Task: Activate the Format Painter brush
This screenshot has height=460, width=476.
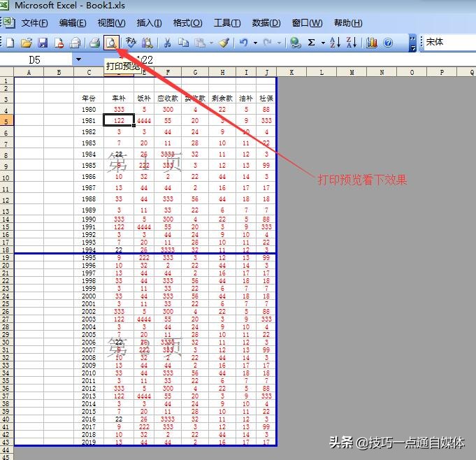Action: pyautogui.click(x=224, y=43)
